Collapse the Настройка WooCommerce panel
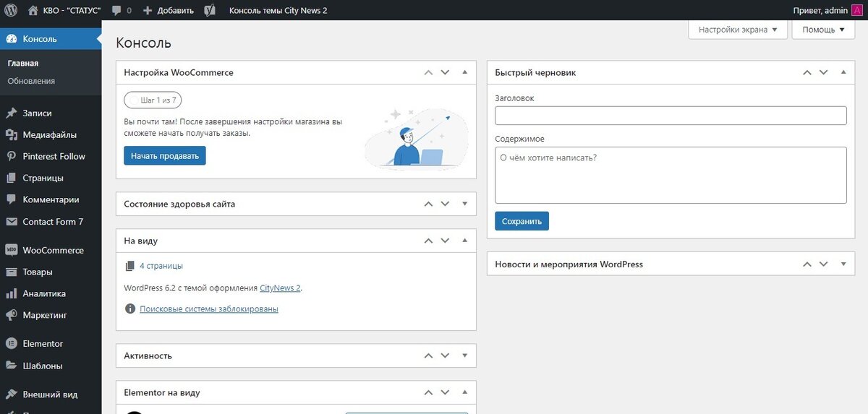Viewport: 868px width, 414px height. tap(465, 72)
